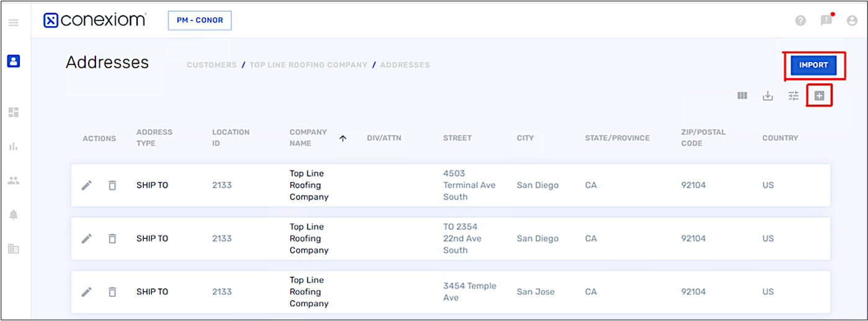Click the Import button

click(x=813, y=65)
